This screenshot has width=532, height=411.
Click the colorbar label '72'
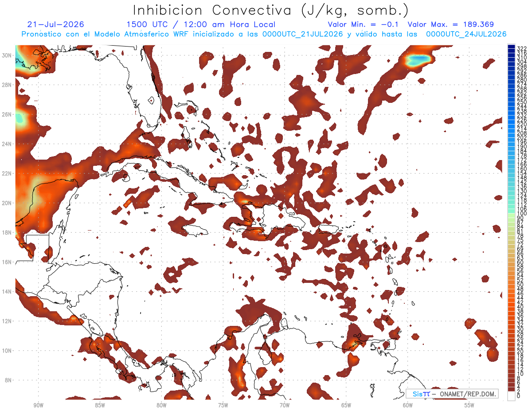[520, 244]
